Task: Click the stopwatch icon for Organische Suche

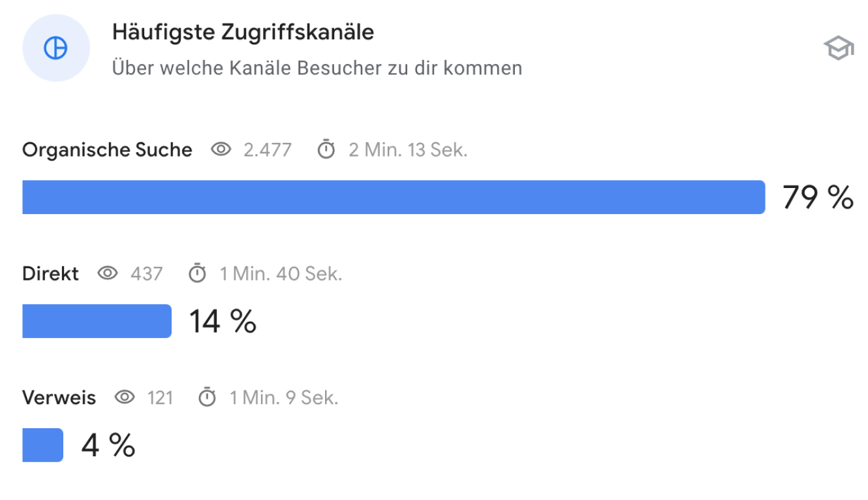Action: point(326,150)
